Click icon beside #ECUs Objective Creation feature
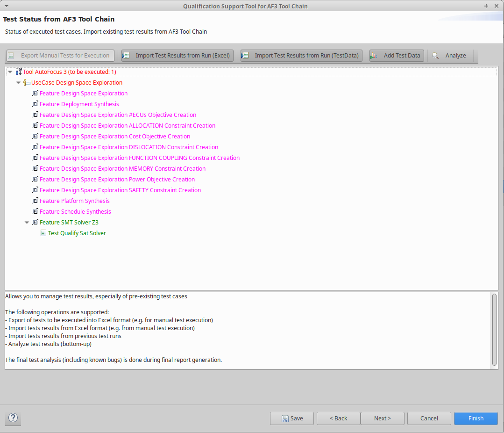Viewport: 504px width, 433px height. (35, 115)
